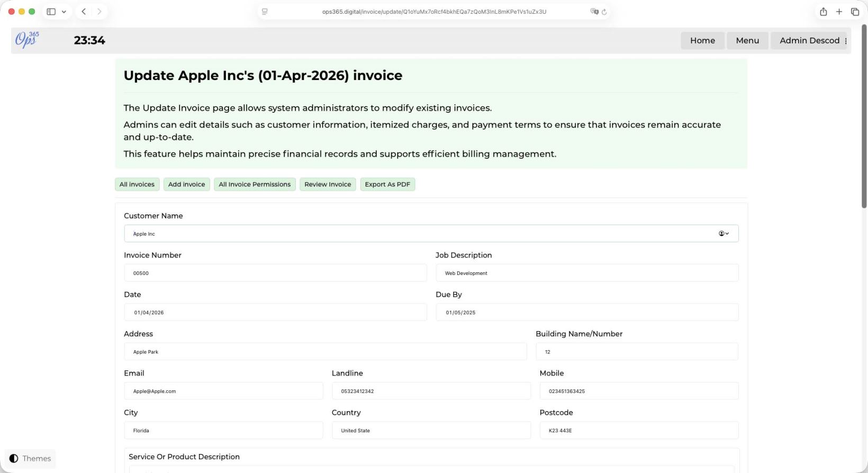Go forward with the browser forward arrow
The image size is (868, 473).
tap(99, 12)
